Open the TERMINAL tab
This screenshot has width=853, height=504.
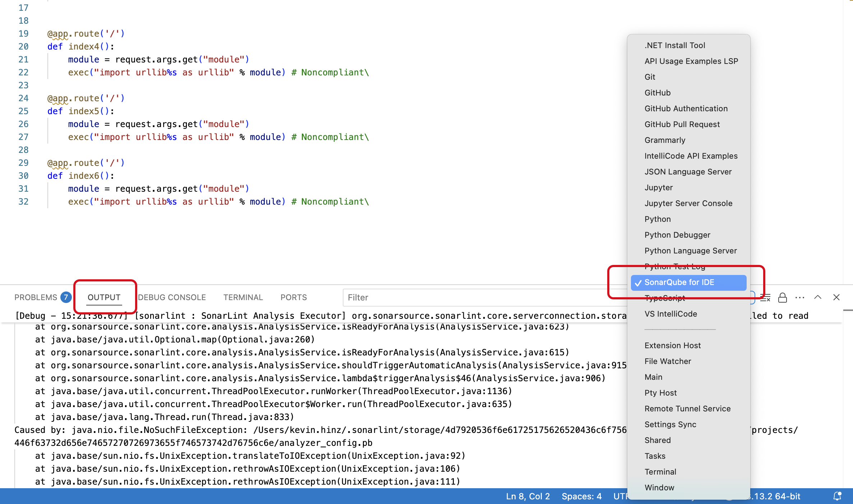coord(243,297)
